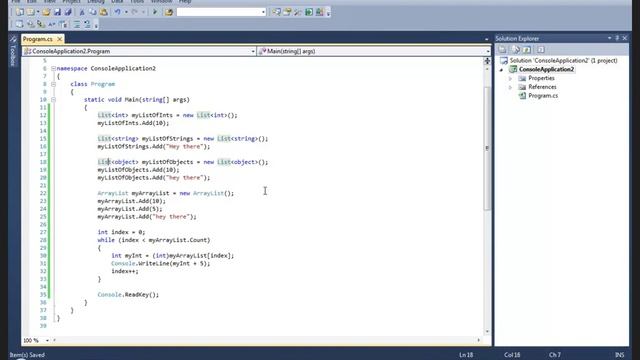640x360 pixels.
Task: Open the main toolbar overflow options
Action: 328,13
